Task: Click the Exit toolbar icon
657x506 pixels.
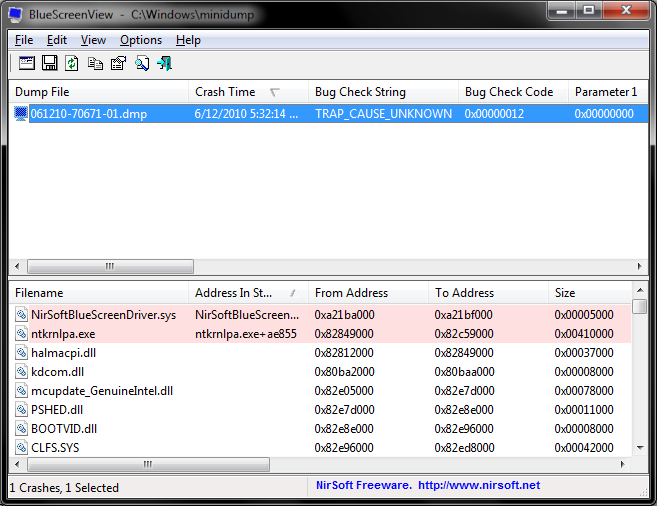Action: pyautogui.click(x=164, y=64)
